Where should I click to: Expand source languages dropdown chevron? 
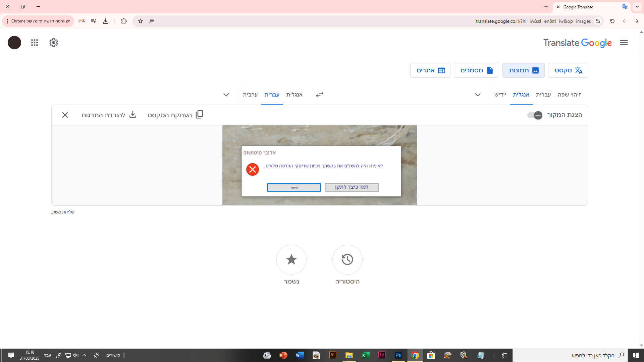(478, 95)
